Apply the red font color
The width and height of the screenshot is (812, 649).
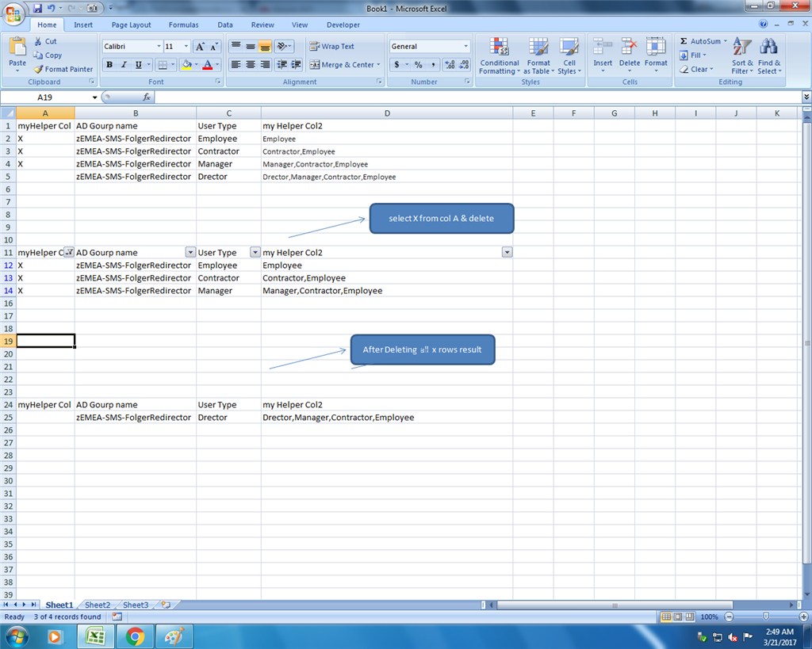pos(208,65)
